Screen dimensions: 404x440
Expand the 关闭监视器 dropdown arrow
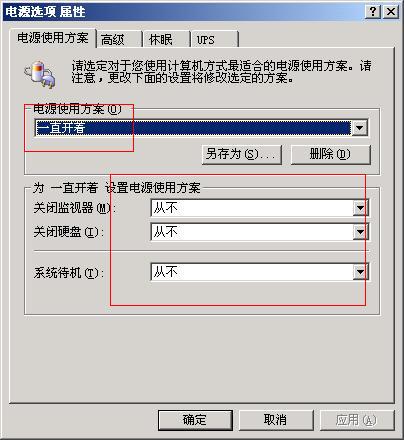[360, 208]
